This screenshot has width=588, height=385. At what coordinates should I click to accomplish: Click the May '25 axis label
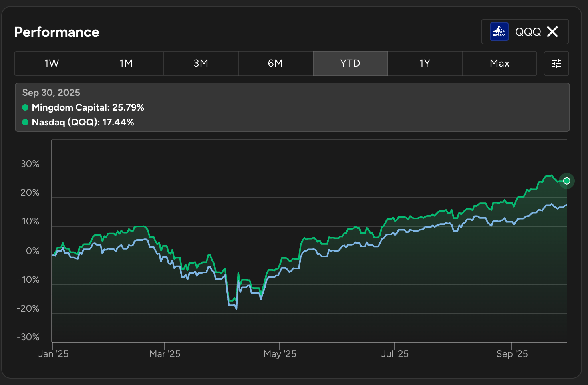point(280,354)
